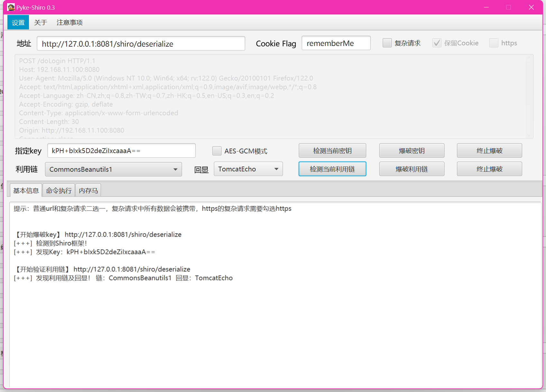
Task: Click the 爆破利用链 button
Action: [x=412, y=169]
